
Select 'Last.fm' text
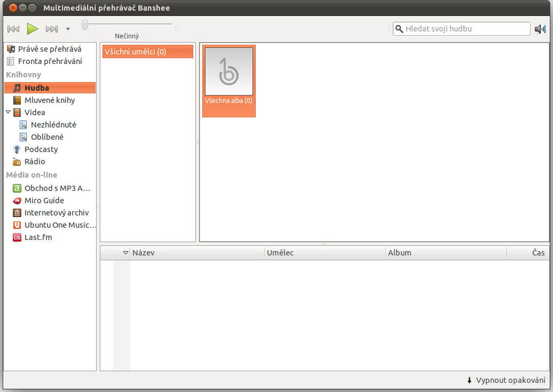(x=38, y=237)
